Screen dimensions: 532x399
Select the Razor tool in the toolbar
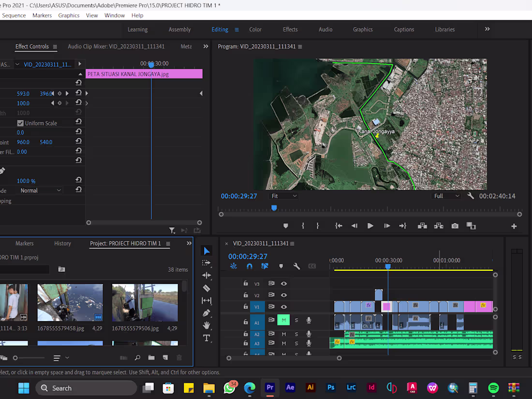pyautogui.click(x=207, y=288)
